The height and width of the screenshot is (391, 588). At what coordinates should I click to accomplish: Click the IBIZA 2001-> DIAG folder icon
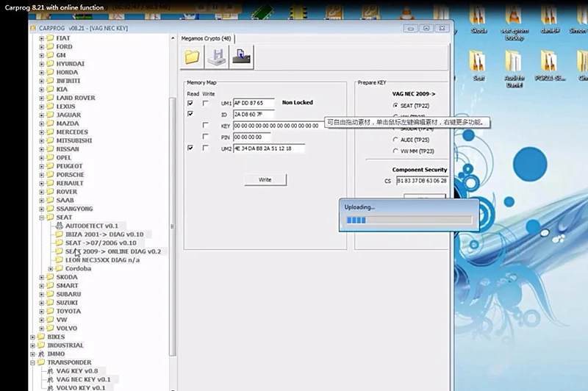point(60,234)
